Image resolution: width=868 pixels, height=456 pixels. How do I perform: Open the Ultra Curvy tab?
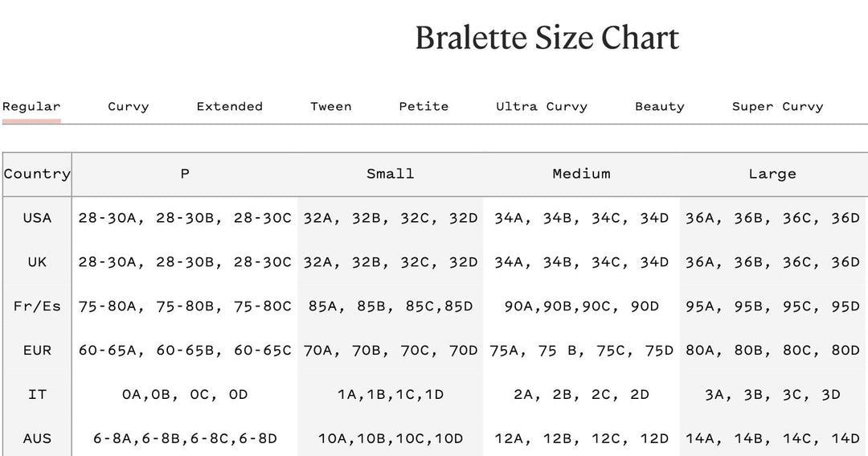(542, 106)
